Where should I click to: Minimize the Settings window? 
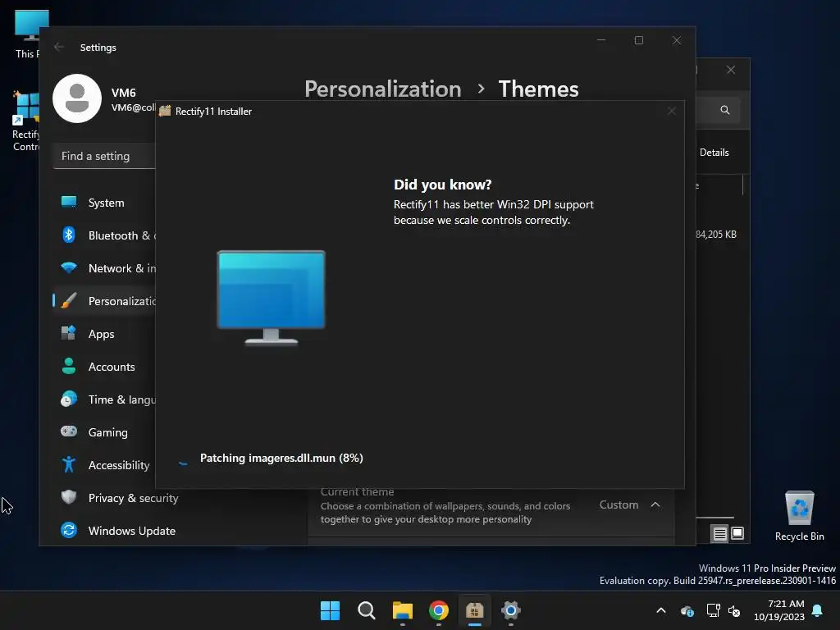click(601, 40)
